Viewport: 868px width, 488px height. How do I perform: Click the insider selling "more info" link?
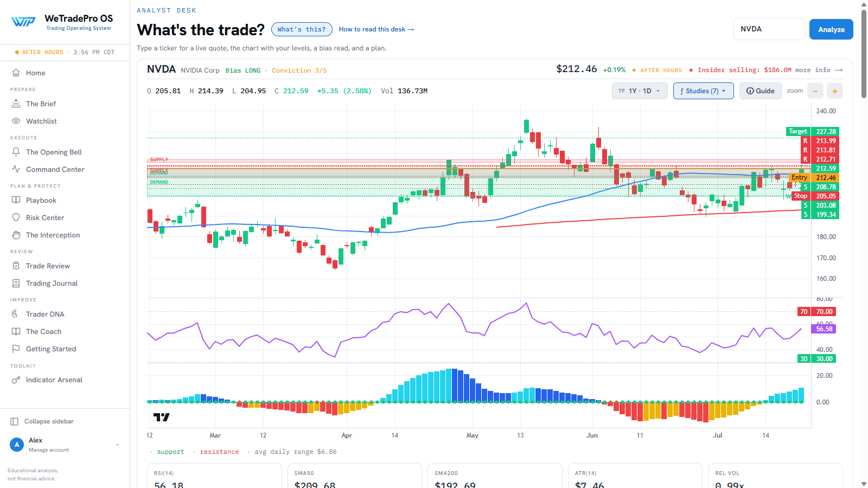pos(819,70)
